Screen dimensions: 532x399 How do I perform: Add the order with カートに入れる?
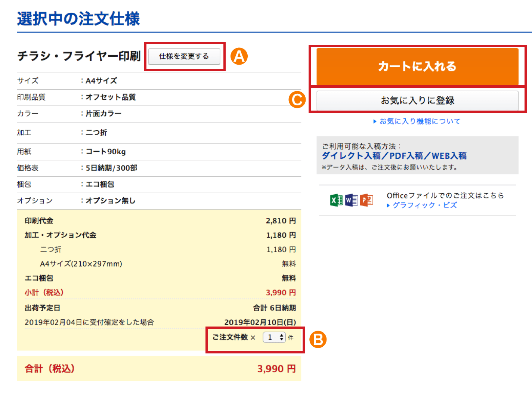point(417,66)
